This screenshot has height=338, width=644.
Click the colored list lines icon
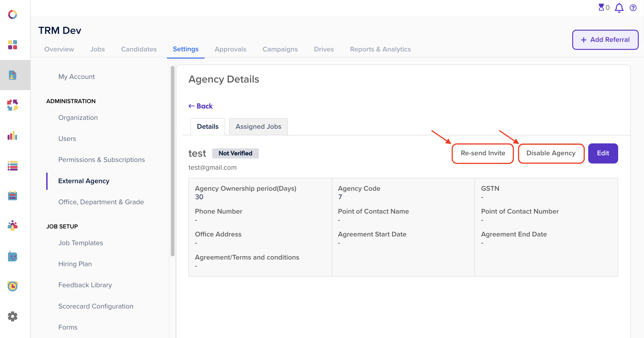[x=13, y=166]
